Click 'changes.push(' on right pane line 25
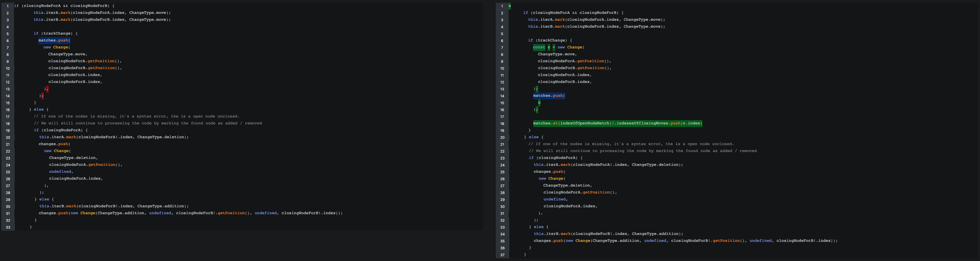This screenshot has width=980, height=261. tap(549, 171)
